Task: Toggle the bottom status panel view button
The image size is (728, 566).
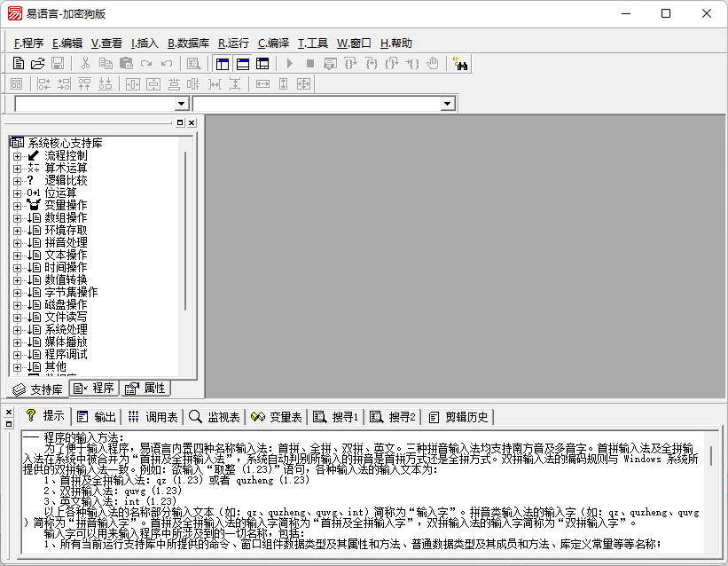Action: 242,63
